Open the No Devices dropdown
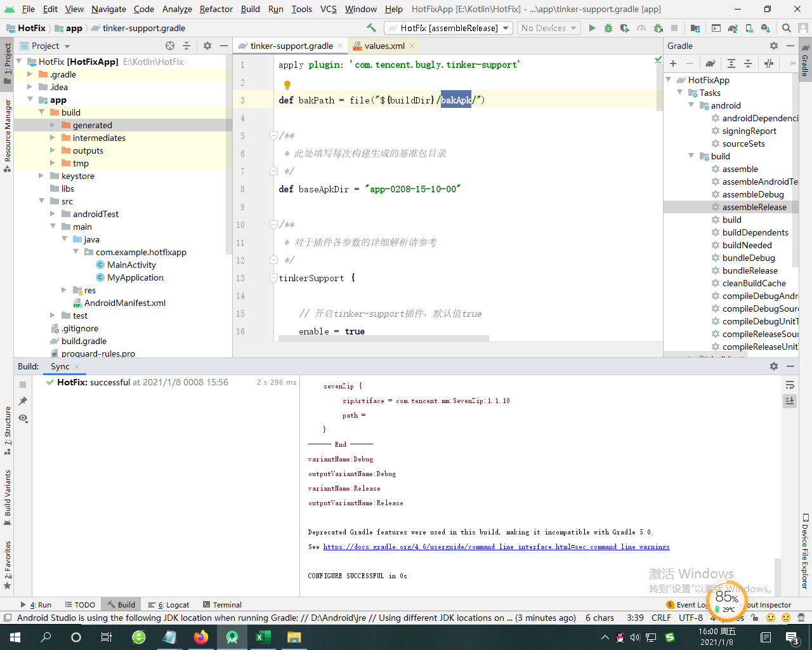The image size is (812, 650). click(549, 28)
